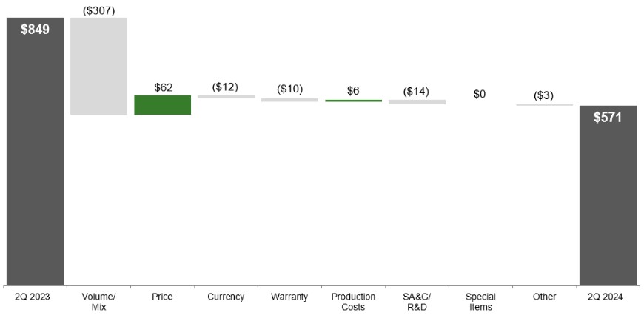
Task: Click the Volume/Mix axis label
Action: coord(98,302)
